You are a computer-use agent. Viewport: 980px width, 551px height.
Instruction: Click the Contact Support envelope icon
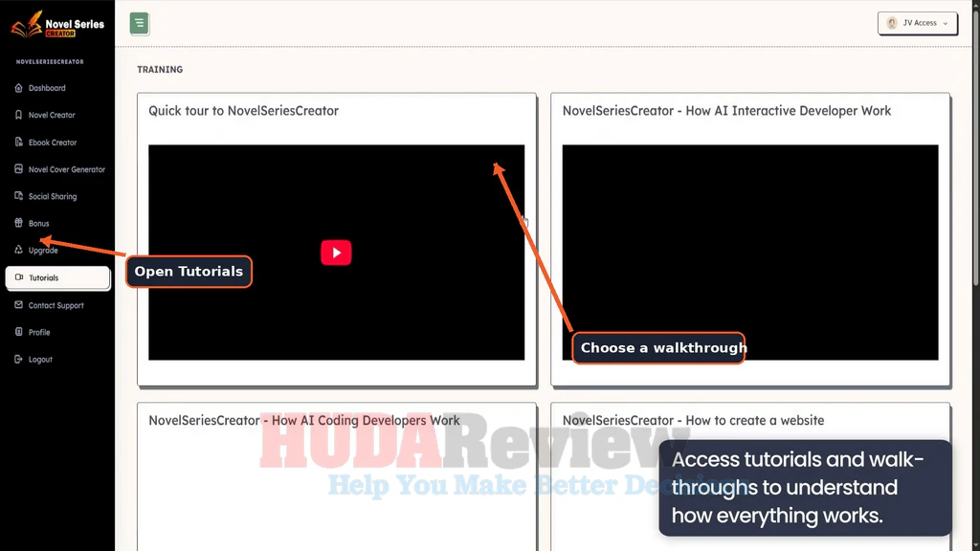[x=19, y=305]
